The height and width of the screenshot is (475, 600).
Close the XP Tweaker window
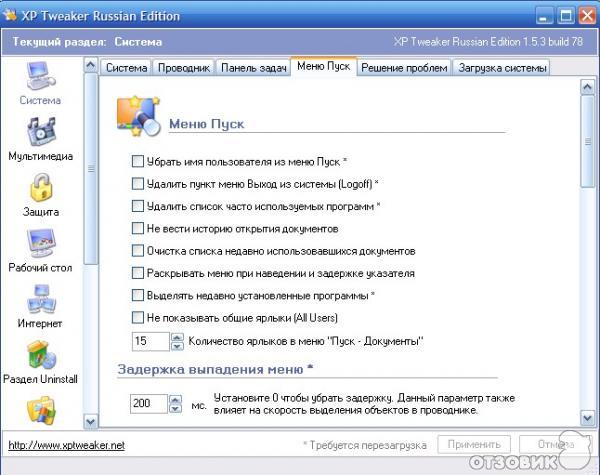point(587,16)
